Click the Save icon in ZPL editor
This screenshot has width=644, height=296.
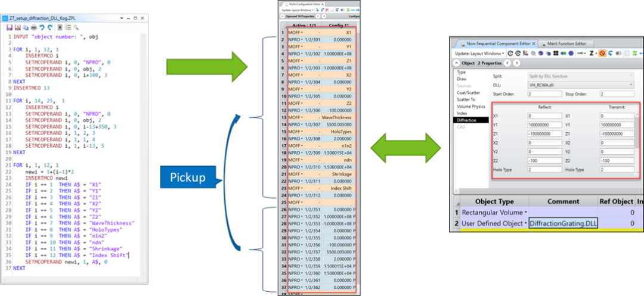click(x=10, y=27)
